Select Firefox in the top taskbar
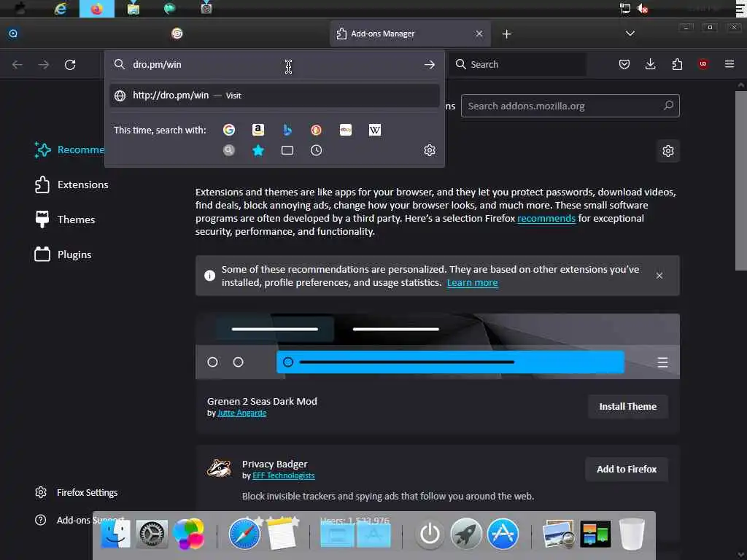Image resolution: width=747 pixels, height=560 pixels. [x=97, y=9]
